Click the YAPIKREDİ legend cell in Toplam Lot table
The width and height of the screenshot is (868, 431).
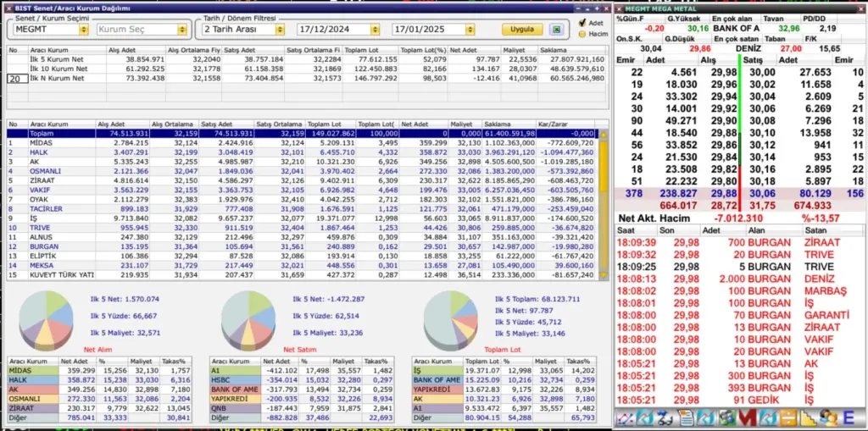point(437,390)
